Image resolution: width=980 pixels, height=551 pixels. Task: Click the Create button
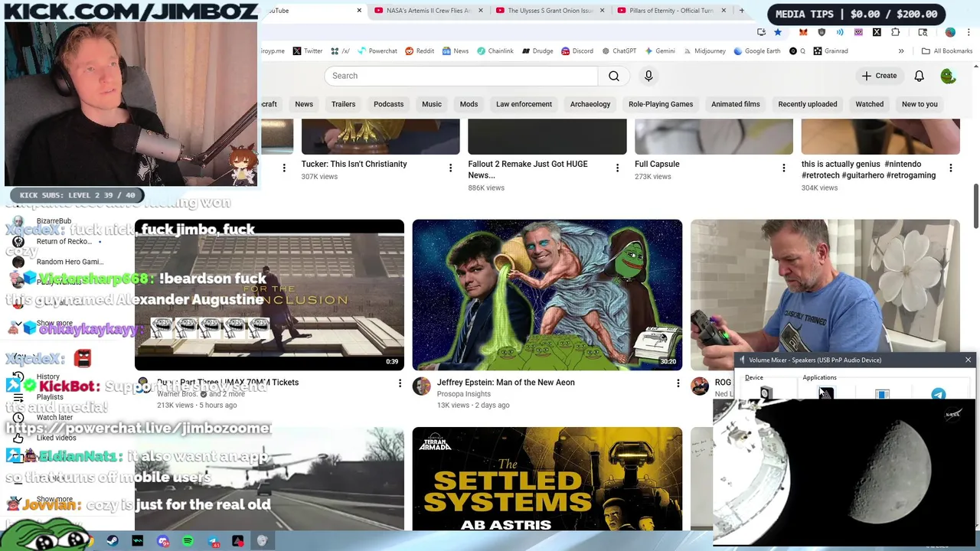pyautogui.click(x=879, y=76)
